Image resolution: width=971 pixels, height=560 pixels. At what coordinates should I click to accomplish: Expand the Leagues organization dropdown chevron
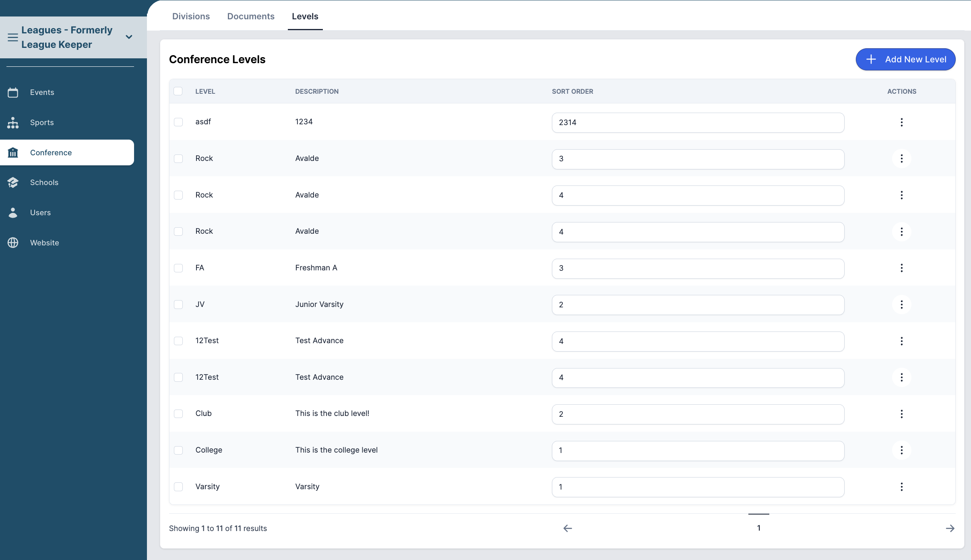[129, 37]
